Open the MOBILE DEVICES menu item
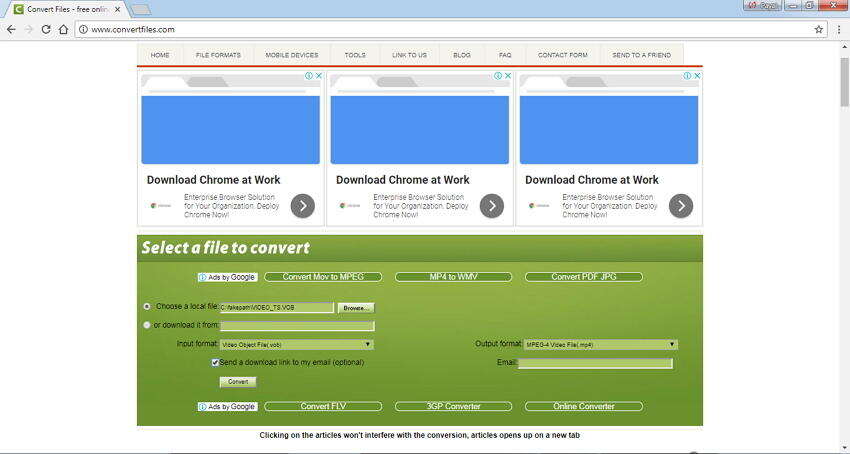This screenshot has height=454, width=850. pyautogui.click(x=292, y=55)
